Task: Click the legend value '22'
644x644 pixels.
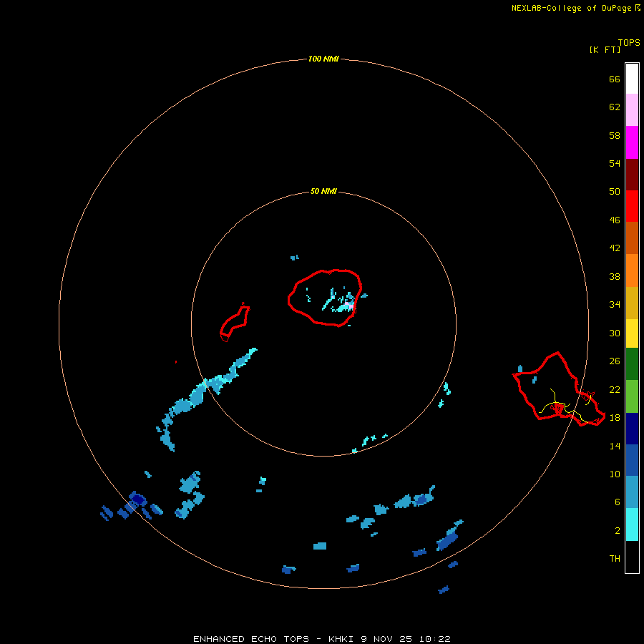Action: 615,389
